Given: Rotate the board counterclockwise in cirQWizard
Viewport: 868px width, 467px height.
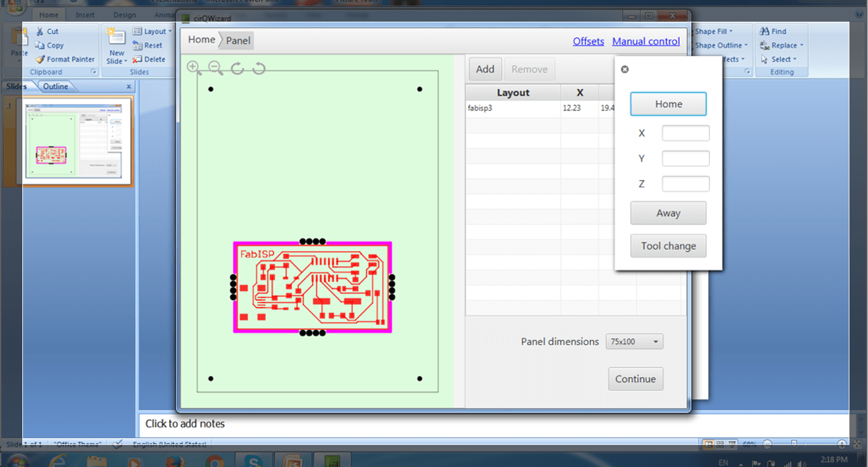Looking at the screenshot, I should tap(259, 68).
